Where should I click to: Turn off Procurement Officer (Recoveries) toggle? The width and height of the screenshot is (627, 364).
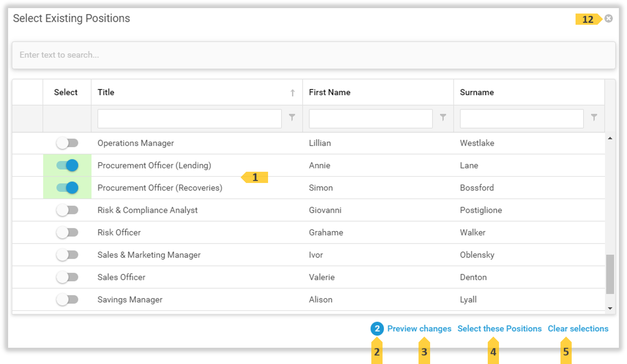point(67,188)
